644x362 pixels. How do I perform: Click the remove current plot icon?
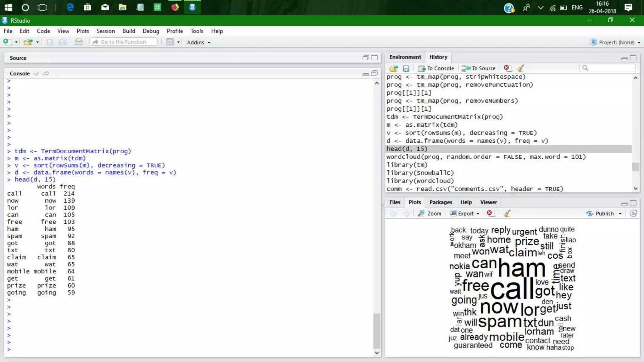(x=490, y=213)
